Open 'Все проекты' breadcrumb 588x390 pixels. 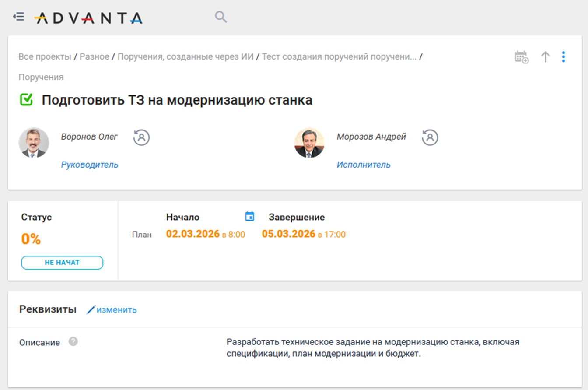(x=45, y=56)
